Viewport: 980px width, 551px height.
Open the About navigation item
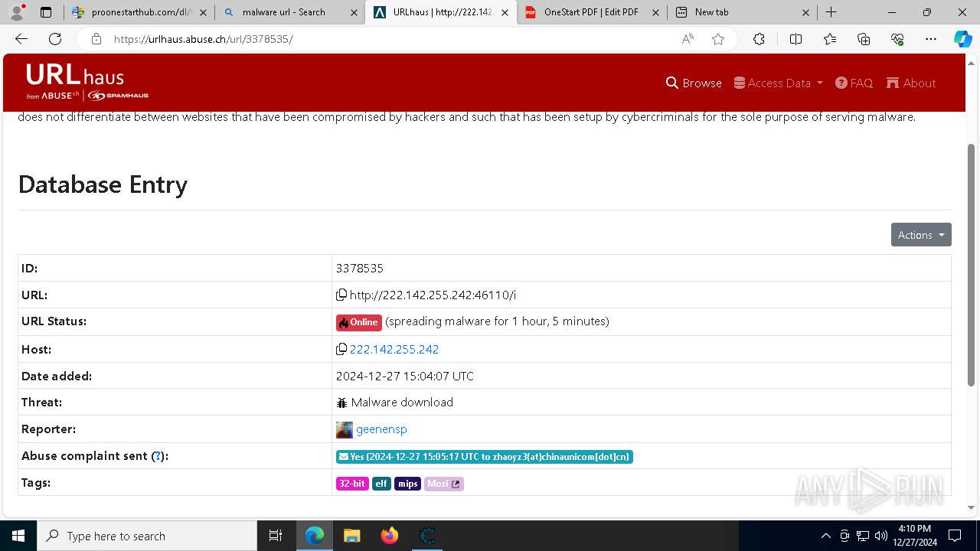(x=911, y=83)
